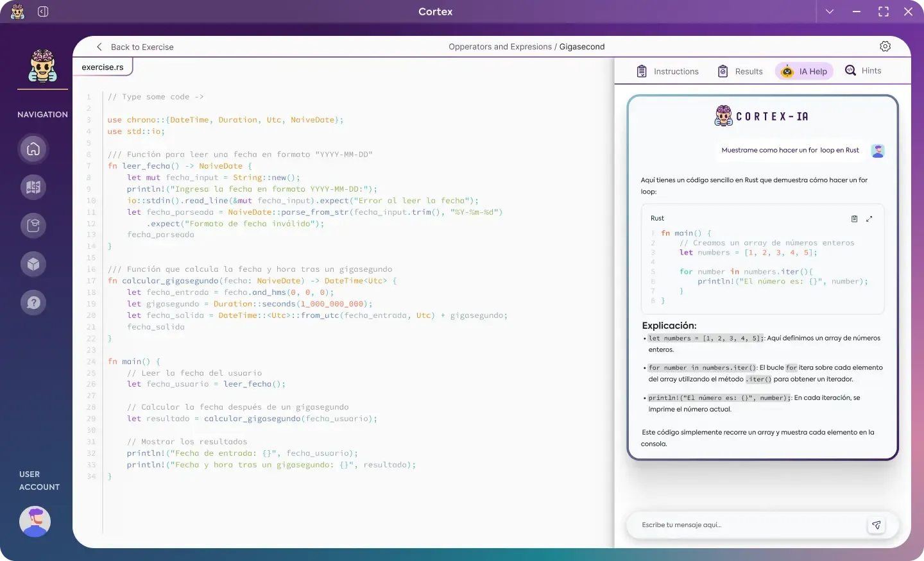Send the chat message
Image resolution: width=924 pixels, height=561 pixels.
[x=877, y=525]
